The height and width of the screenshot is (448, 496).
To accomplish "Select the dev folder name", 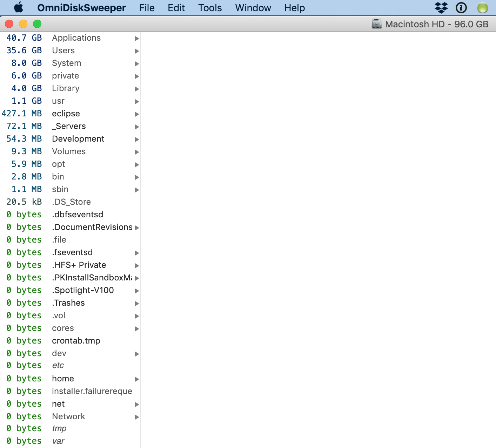I will tap(59, 353).
